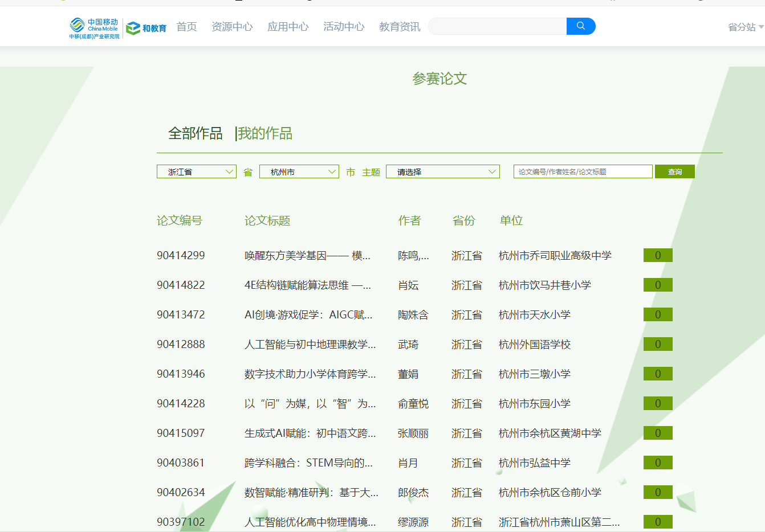Open the 主题 请选择 dropdown
The height and width of the screenshot is (532, 765).
point(442,171)
